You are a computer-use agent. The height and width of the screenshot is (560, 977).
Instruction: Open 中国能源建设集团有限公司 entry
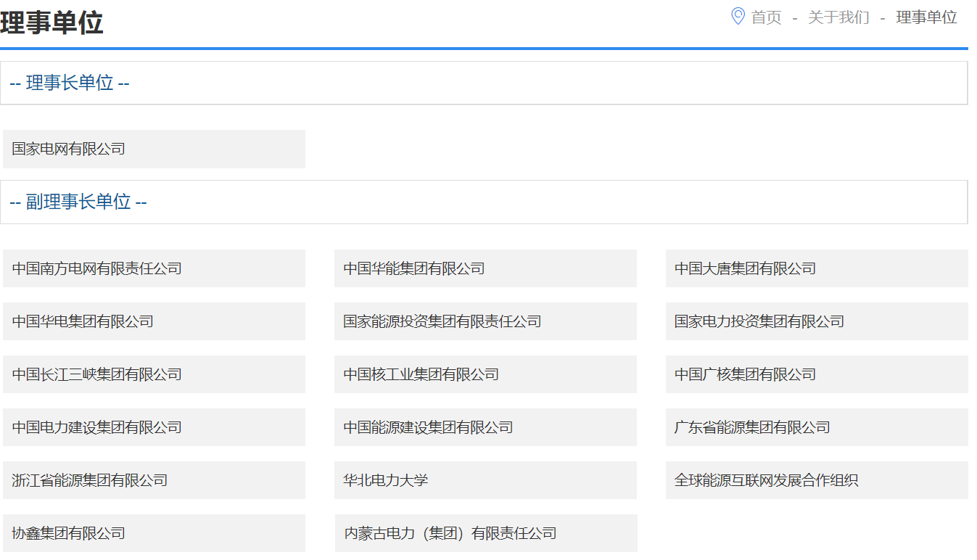tap(485, 427)
